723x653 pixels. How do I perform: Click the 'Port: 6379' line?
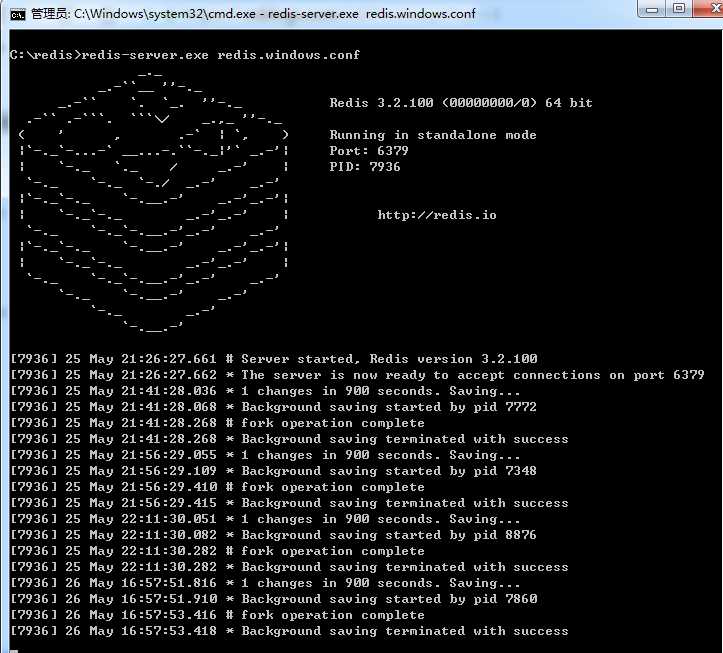[368, 151]
